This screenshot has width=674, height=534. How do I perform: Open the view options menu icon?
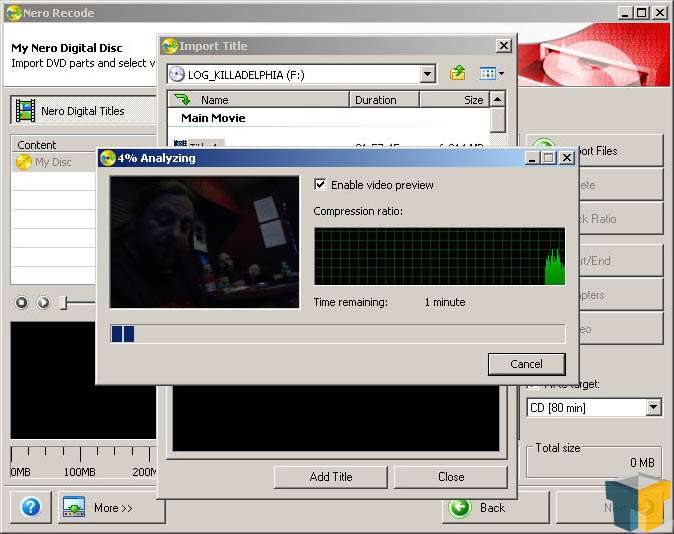491,74
